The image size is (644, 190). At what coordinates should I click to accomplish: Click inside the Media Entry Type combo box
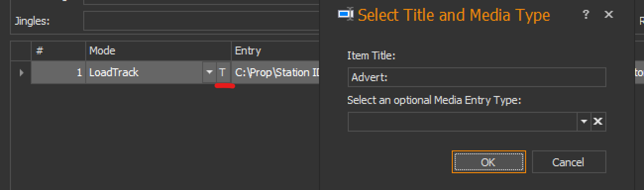(463, 121)
